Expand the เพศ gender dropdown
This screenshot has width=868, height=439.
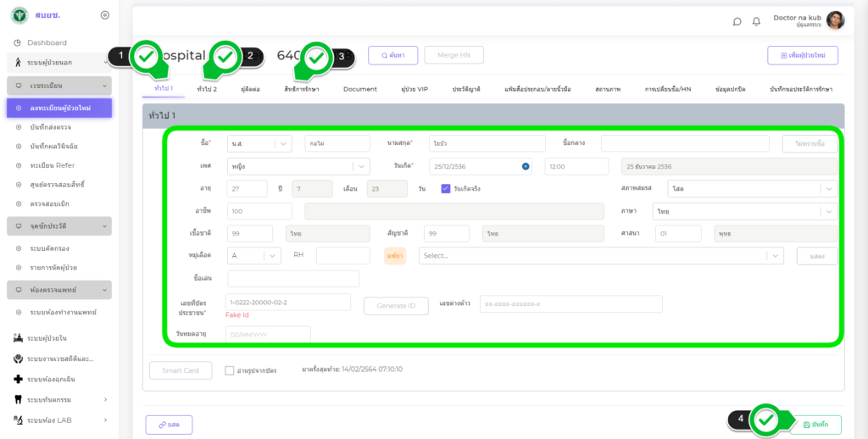click(362, 166)
